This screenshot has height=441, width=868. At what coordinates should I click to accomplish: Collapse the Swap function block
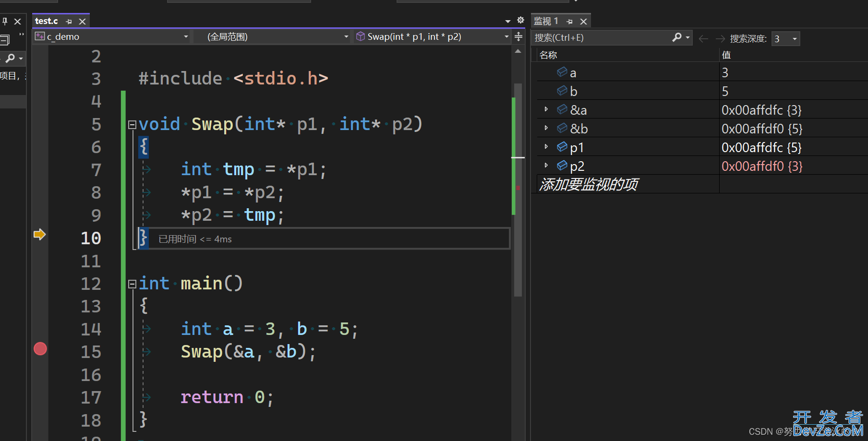[x=132, y=125]
